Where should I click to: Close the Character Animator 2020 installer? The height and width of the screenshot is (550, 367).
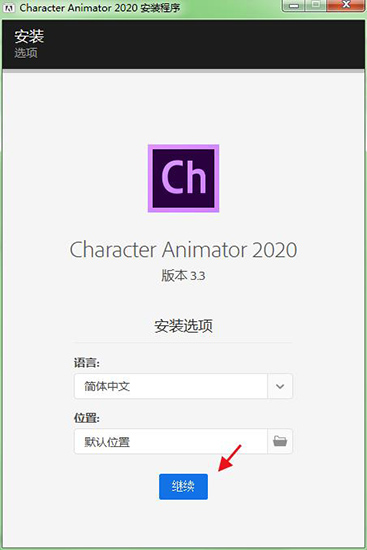[346, 5]
